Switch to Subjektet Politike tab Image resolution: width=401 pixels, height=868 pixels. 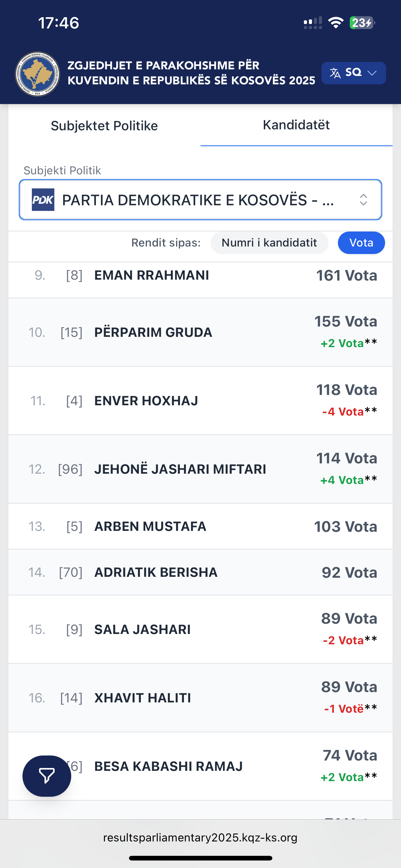[104, 126]
